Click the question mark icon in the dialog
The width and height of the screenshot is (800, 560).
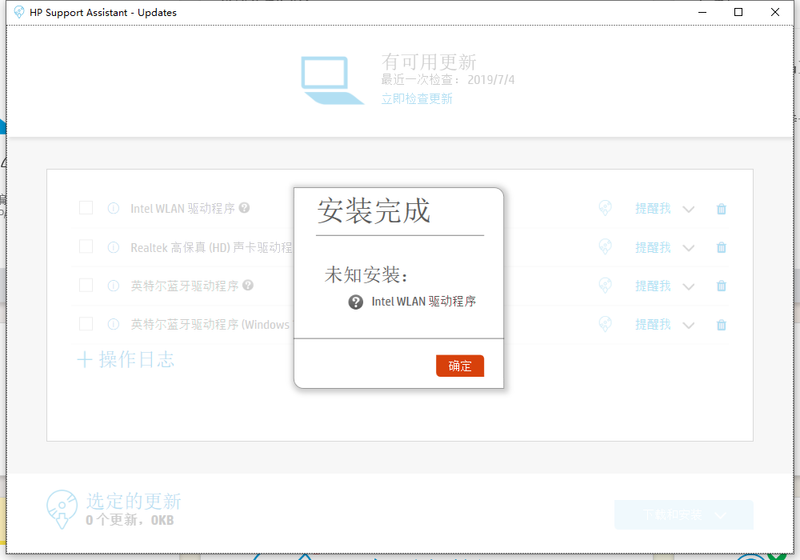(356, 302)
